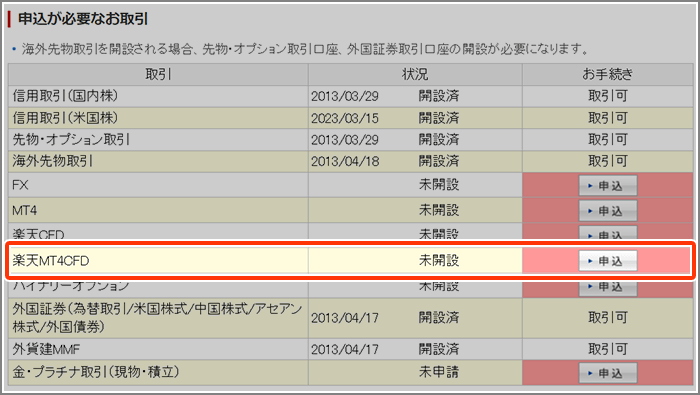Click 開設済 status of the 外国証券 row
This screenshot has height=395, width=700.
(x=439, y=318)
